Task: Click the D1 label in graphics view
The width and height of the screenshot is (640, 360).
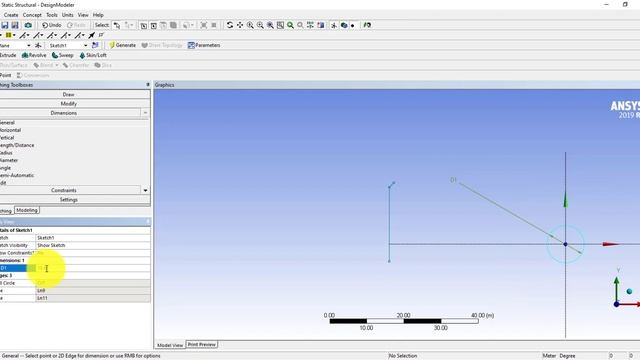Action: pos(453,180)
